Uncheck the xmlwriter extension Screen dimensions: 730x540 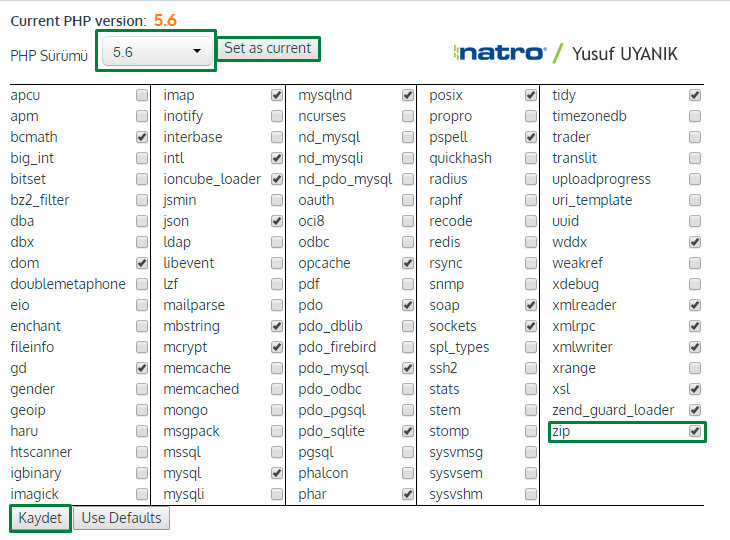[695, 347]
